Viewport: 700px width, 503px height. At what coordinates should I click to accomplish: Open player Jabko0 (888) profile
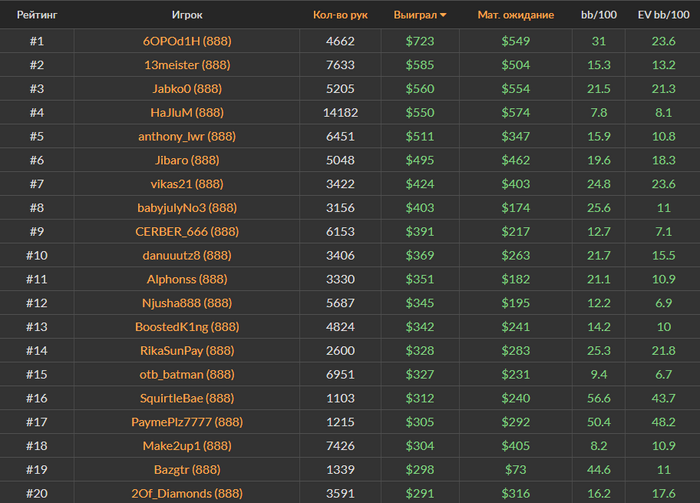click(186, 89)
